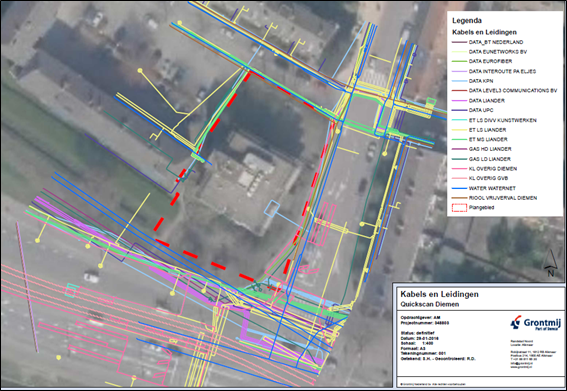Click the ET MS LIANDER green swatch
Image resolution: width=567 pixels, height=391 pixels.
[459, 139]
